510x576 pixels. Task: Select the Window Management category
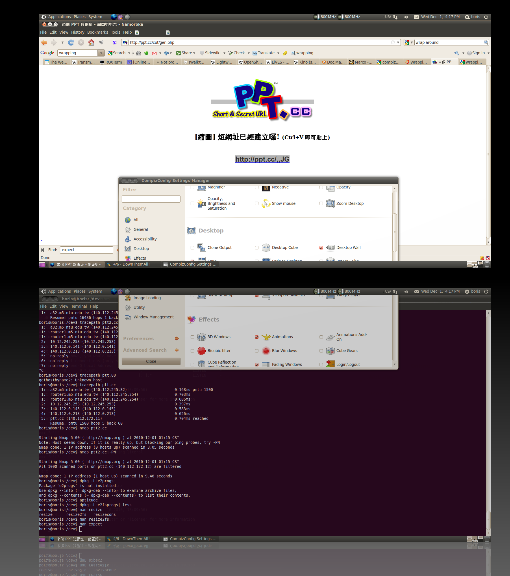(149, 317)
